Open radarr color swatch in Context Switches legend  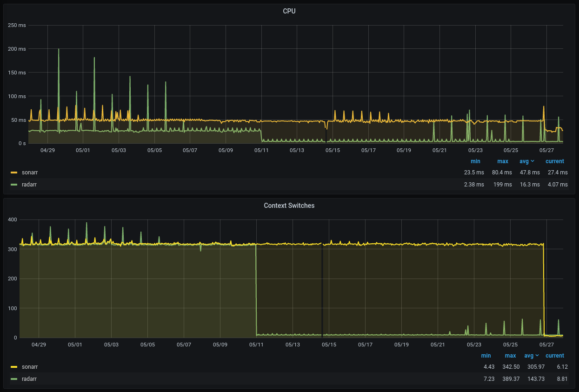(x=14, y=379)
